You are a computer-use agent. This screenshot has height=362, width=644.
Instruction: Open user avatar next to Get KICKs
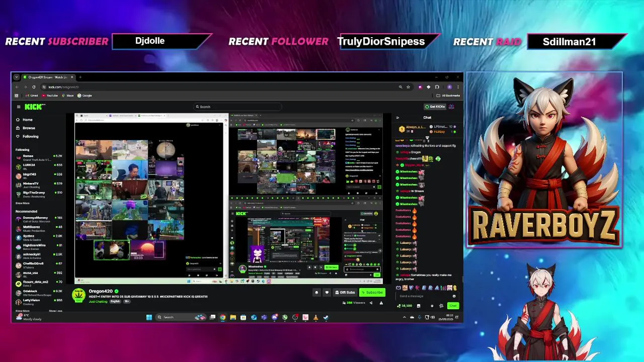coord(451,107)
